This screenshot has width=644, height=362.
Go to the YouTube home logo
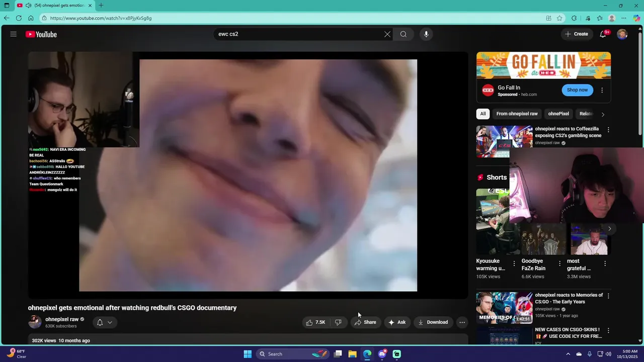41,34
